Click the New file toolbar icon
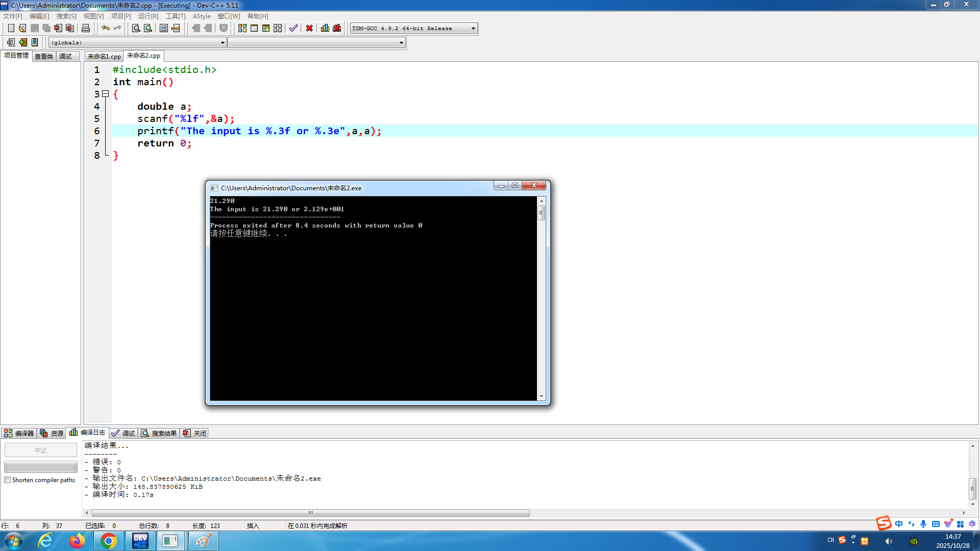Screen dimensions: 980x551 click(x=11, y=28)
